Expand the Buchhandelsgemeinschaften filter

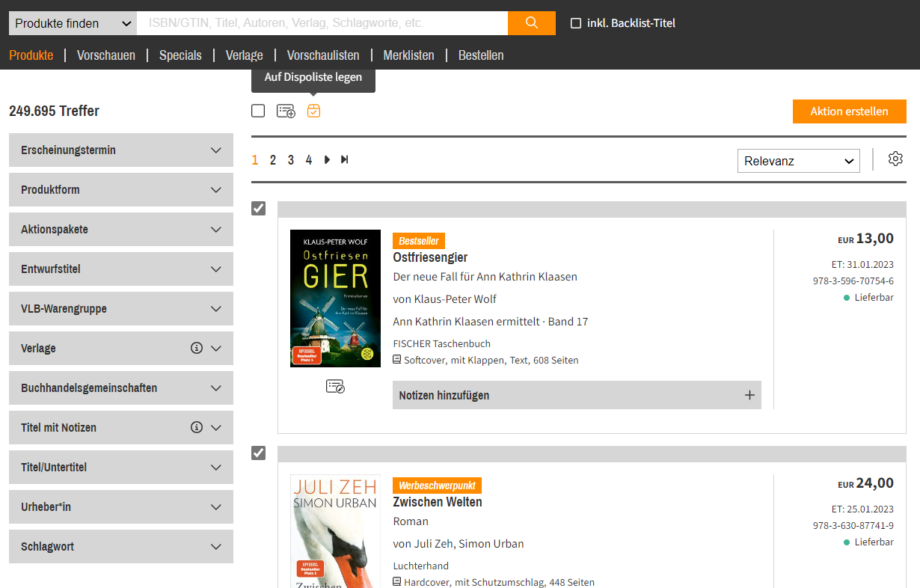(121, 388)
